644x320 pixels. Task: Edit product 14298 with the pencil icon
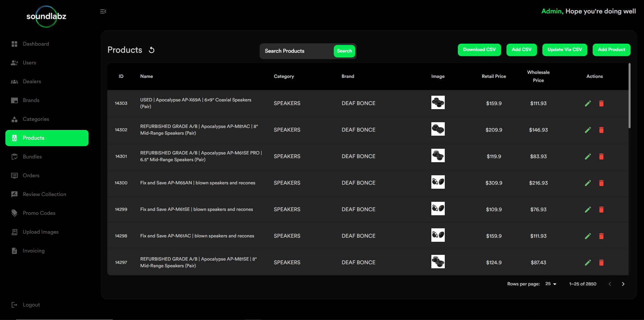[x=588, y=236]
